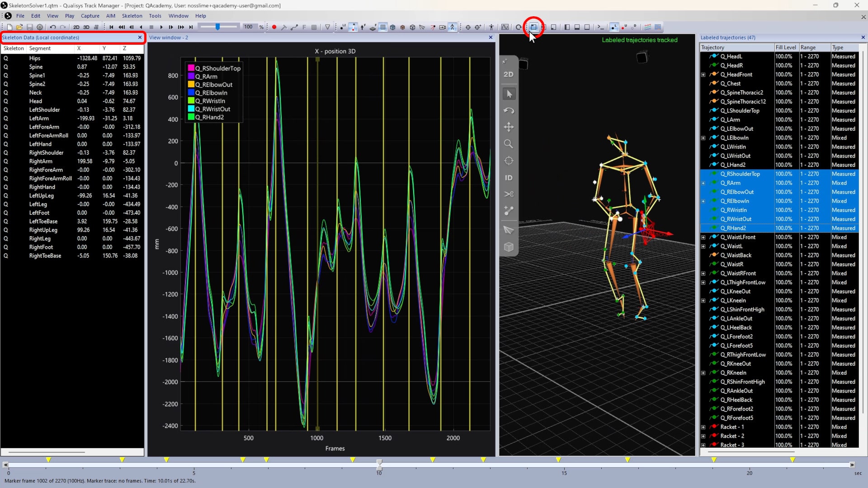Expand the Q_RKneeIn trajectory row
868x488 pixels.
point(703,373)
